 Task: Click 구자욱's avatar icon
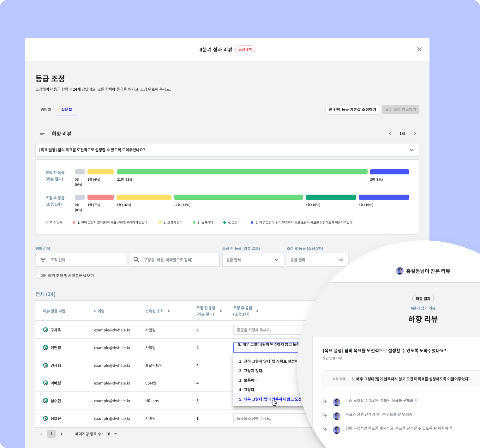[x=45, y=330]
